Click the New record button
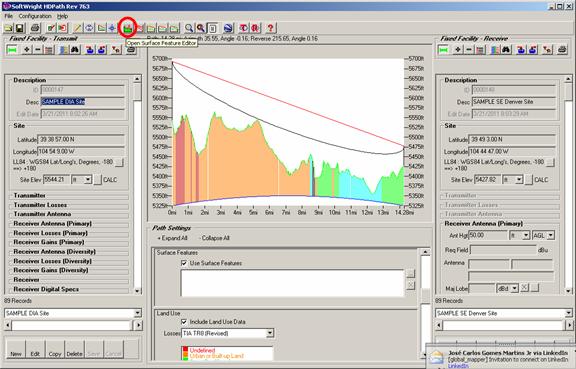576x369 pixels. [x=16, y=349]
